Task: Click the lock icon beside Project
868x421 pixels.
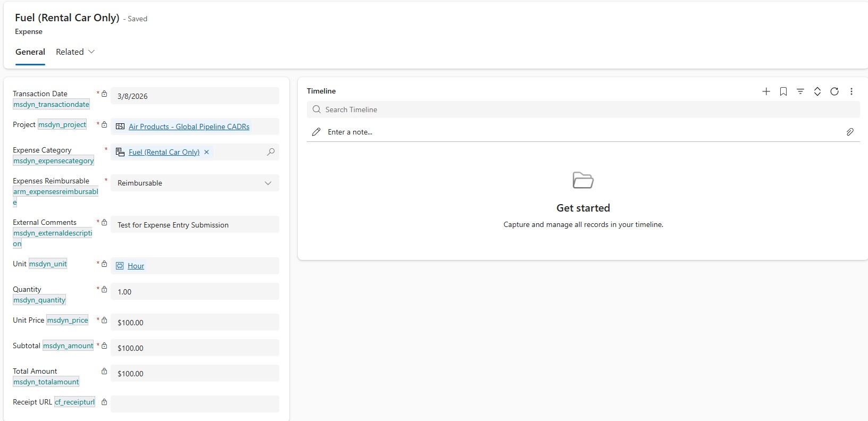Action: click(104, 124)
